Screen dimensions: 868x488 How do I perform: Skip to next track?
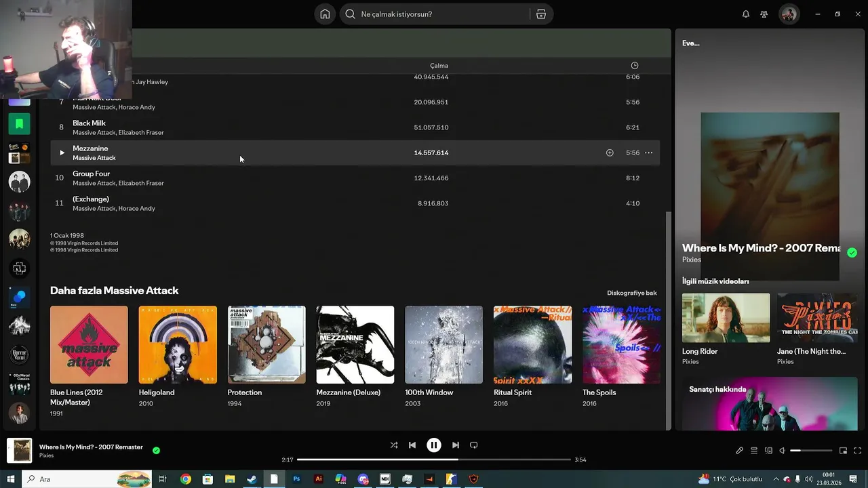(456, 445)
